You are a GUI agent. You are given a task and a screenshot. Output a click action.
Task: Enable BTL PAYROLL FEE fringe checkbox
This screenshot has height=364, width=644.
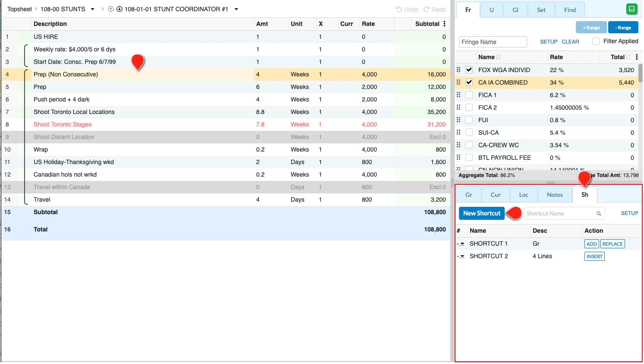click(469, 157)
